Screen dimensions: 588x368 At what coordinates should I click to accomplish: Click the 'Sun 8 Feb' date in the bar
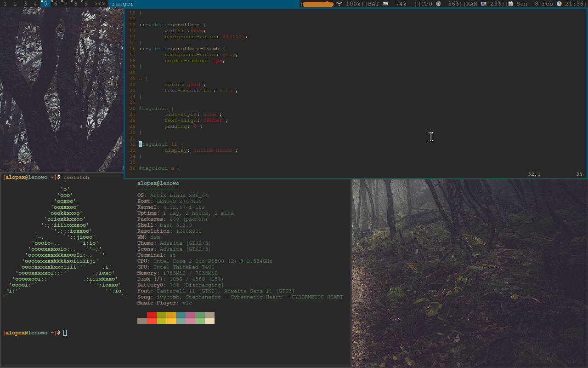point(535,4)
